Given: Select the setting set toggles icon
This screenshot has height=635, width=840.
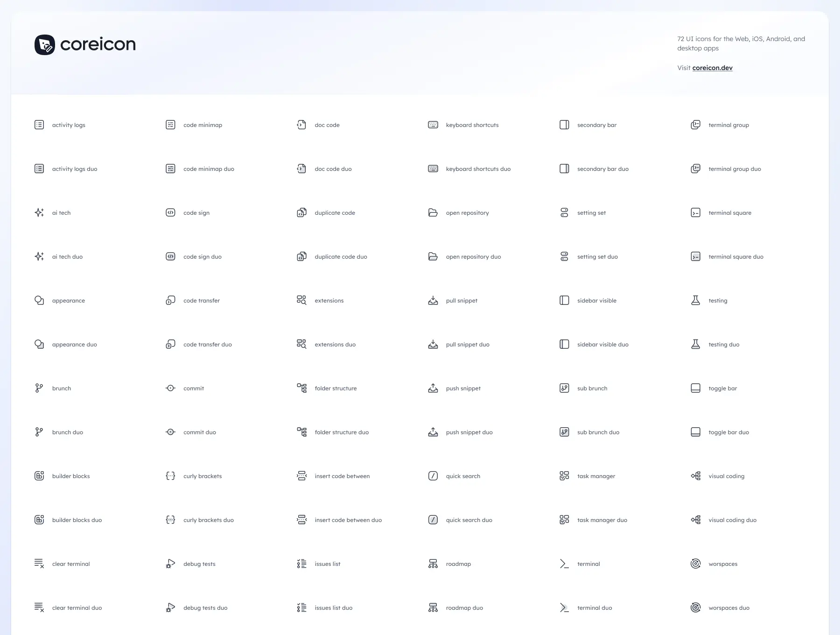Looking at the screenshot, I should click(564, 212).
